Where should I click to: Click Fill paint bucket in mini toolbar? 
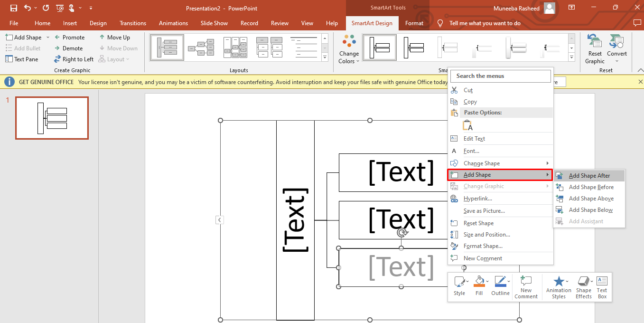tap(479, 286)
